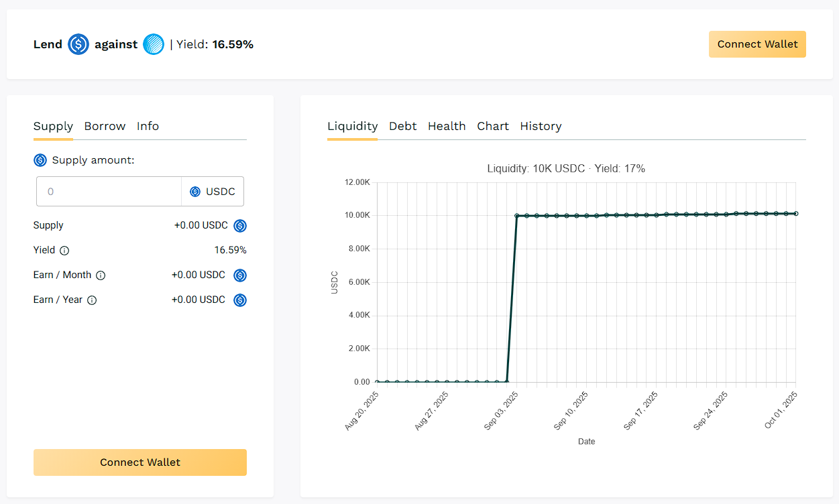Click the Oct 01, 2025 chart data point

point(796,214)
